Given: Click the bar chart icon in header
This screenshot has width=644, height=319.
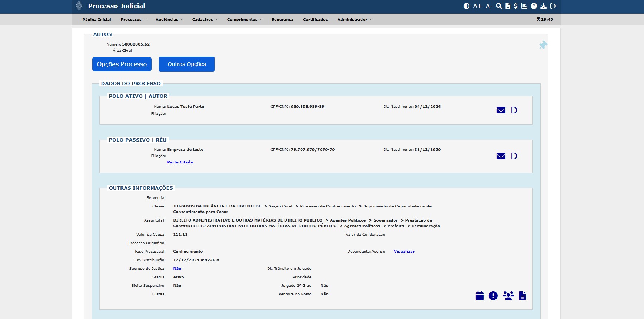Looking at the screenshot, I should click(x=524, y=6).
